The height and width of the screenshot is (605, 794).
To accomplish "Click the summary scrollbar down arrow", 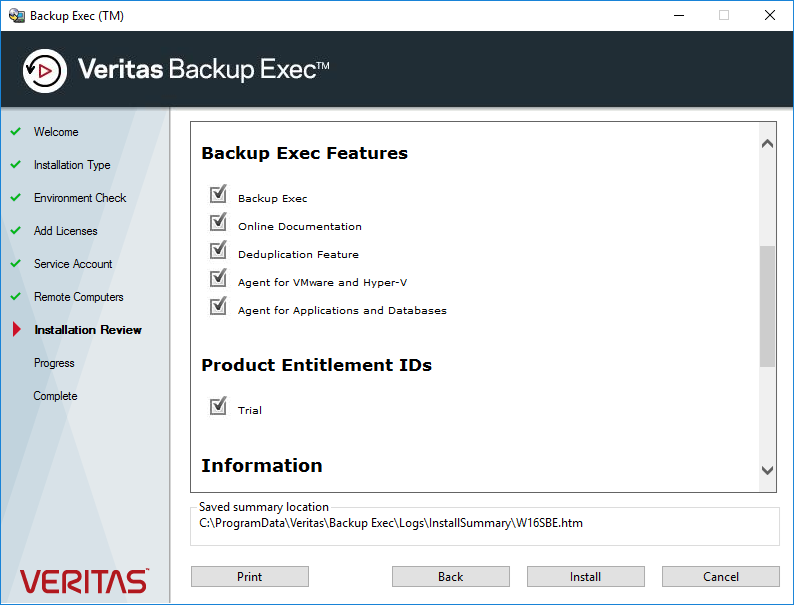I will (x=767, y=470).
